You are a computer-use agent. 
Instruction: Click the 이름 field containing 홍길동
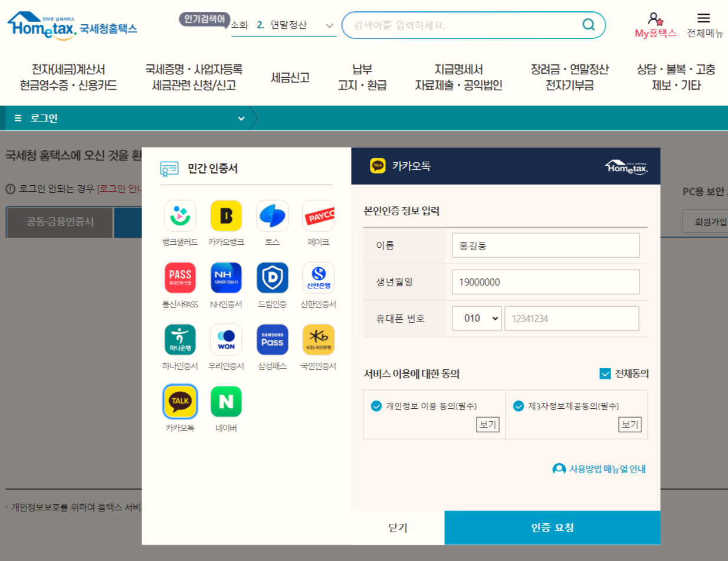[x=546, y=245]
